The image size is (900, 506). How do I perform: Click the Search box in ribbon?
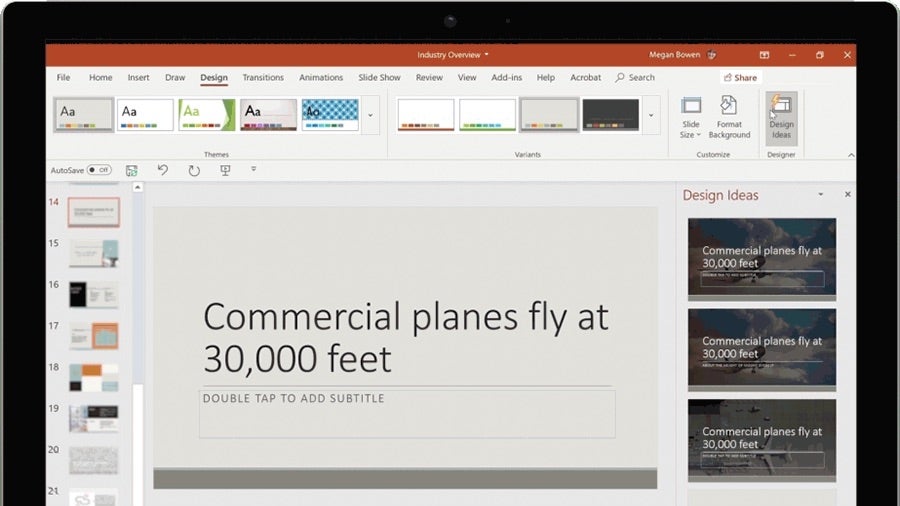click(635, 77)
